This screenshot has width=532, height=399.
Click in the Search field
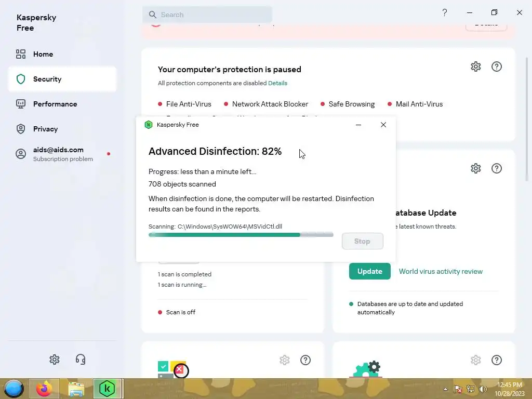207,15
